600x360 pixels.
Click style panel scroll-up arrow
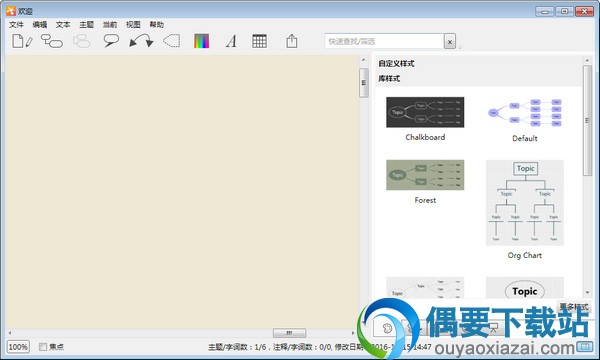coord(587,60)
